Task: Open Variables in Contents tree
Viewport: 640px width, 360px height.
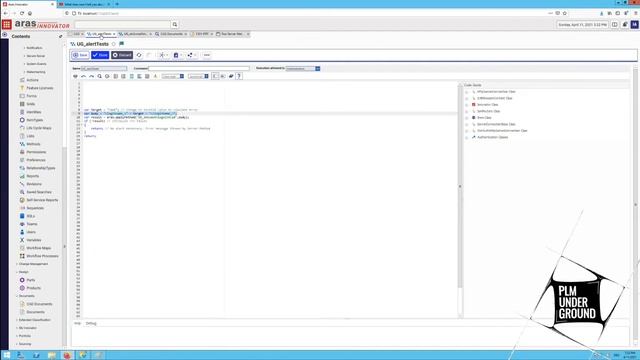Action: [x=34, y=240]
